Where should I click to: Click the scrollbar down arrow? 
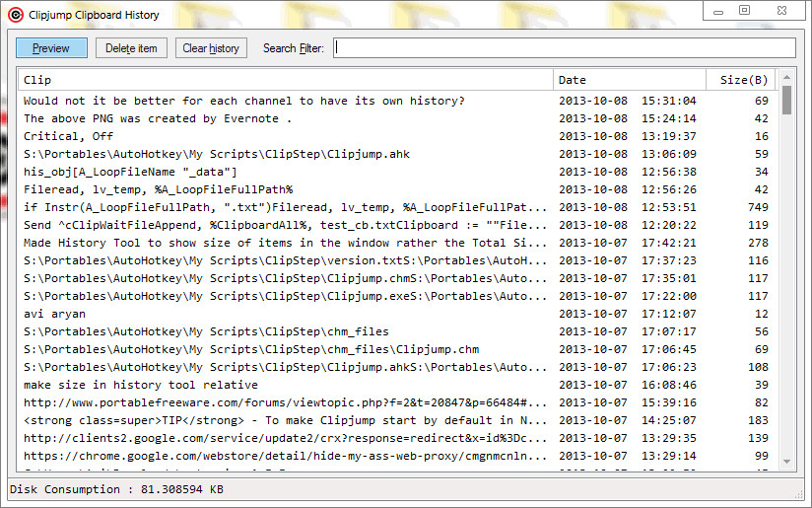[x=786, y=462]
